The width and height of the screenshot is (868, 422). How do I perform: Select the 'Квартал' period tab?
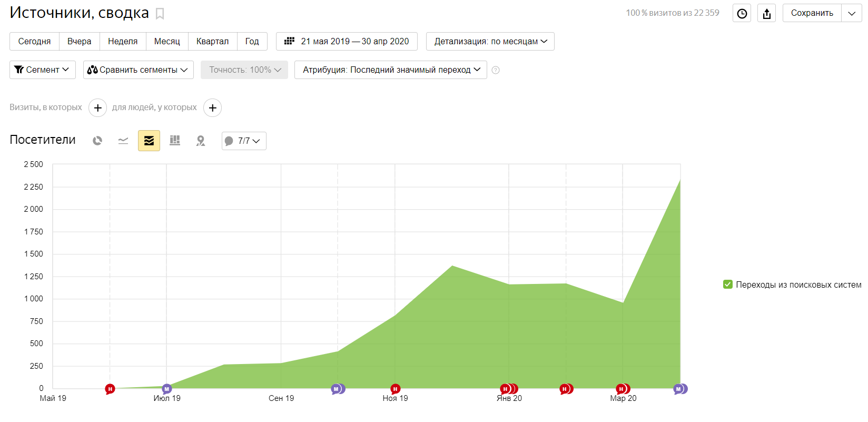click(x=212, y=41)
